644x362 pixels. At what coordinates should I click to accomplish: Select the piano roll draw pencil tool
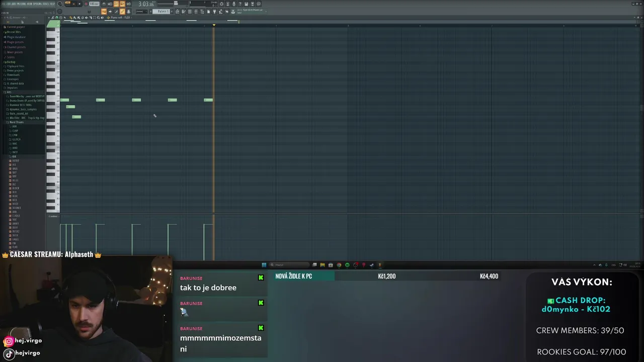[71, 18]
